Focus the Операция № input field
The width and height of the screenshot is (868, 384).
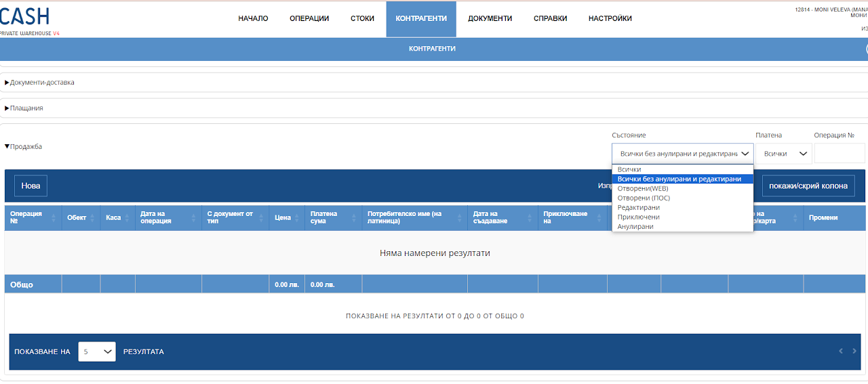pyautogui.click(x=840, y=154)
